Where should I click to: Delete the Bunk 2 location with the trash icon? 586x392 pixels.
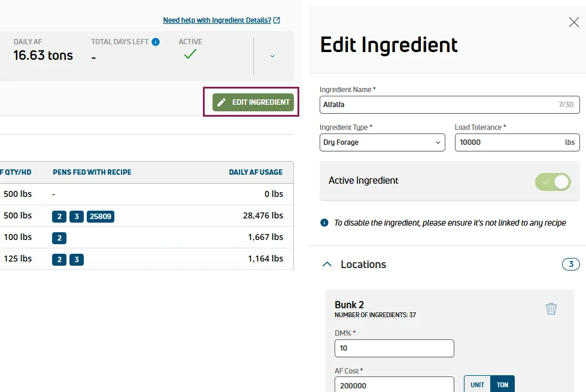pyautogui.click(x=551, y=309)
